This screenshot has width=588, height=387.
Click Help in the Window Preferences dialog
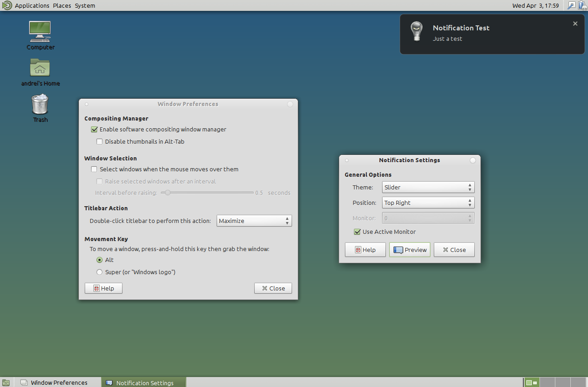(x=103, y=288)
